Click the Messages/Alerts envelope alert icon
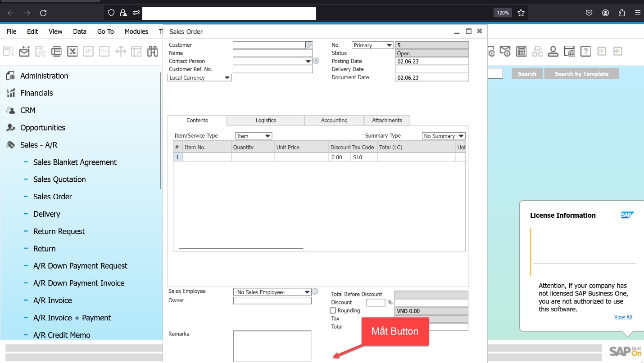The width and height of the screenshot is (644, 363). click(x=505, y=51)
